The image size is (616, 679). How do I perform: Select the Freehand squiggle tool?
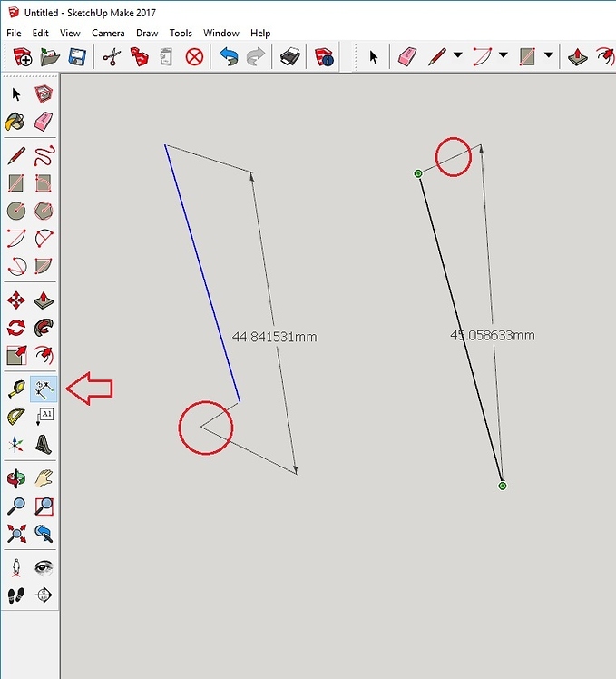point(44,156)
